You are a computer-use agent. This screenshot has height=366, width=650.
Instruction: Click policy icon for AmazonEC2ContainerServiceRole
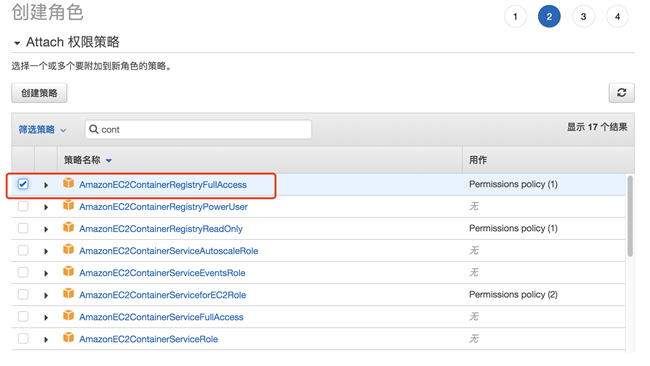[68, 337]
